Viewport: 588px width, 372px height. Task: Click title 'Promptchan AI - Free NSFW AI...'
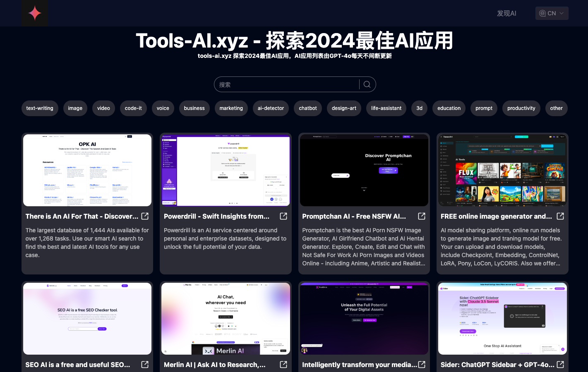354,216
